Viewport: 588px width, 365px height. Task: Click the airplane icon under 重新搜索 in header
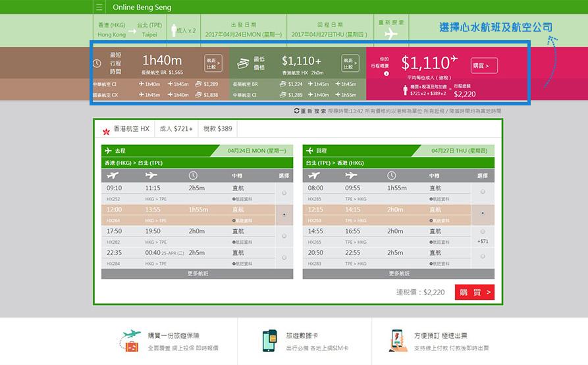(x=390, y=34)
